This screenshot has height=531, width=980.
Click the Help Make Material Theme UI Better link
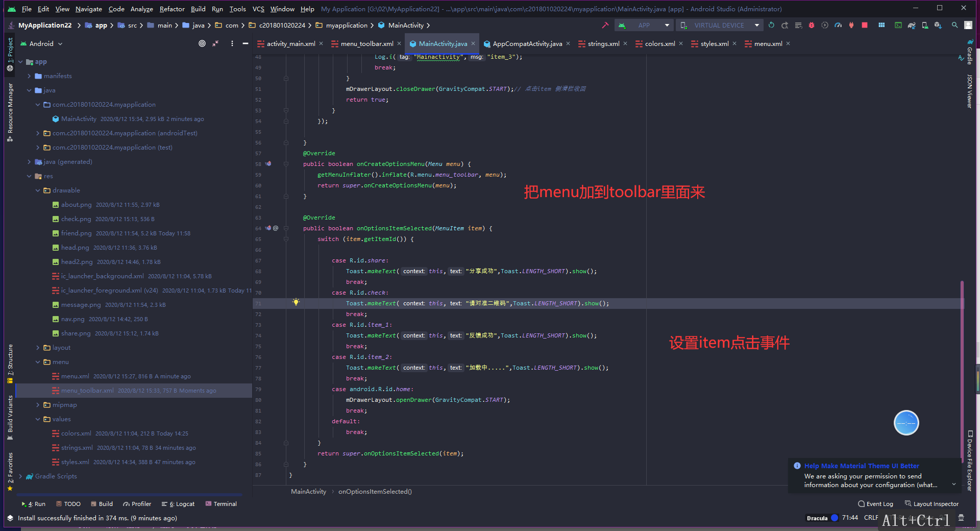[x=862, y=466]
